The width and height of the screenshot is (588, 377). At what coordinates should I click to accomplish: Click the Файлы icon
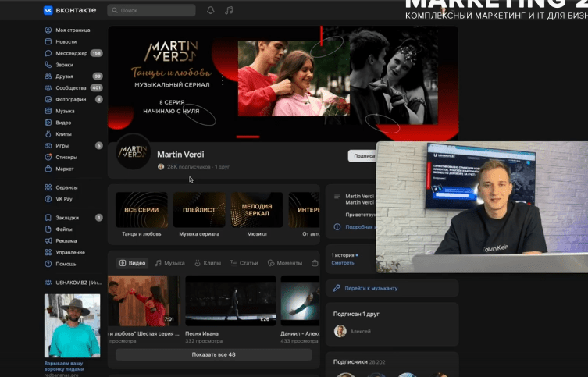48,229
